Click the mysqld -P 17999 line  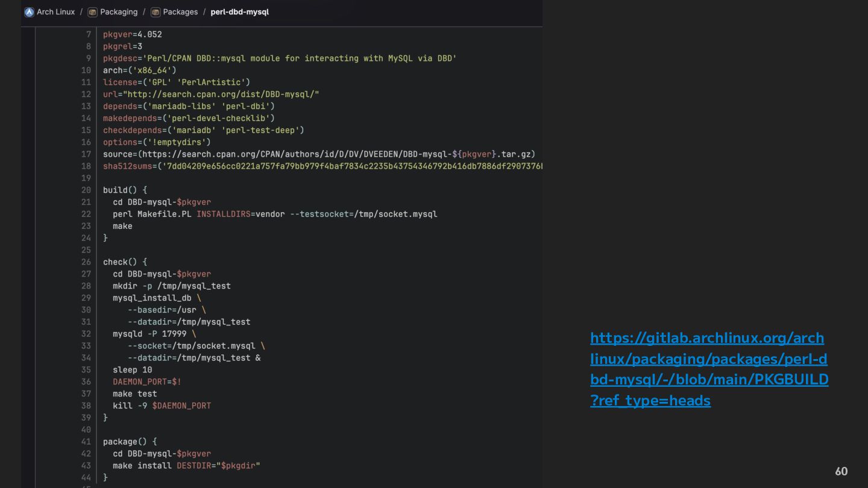pos(154,334)
